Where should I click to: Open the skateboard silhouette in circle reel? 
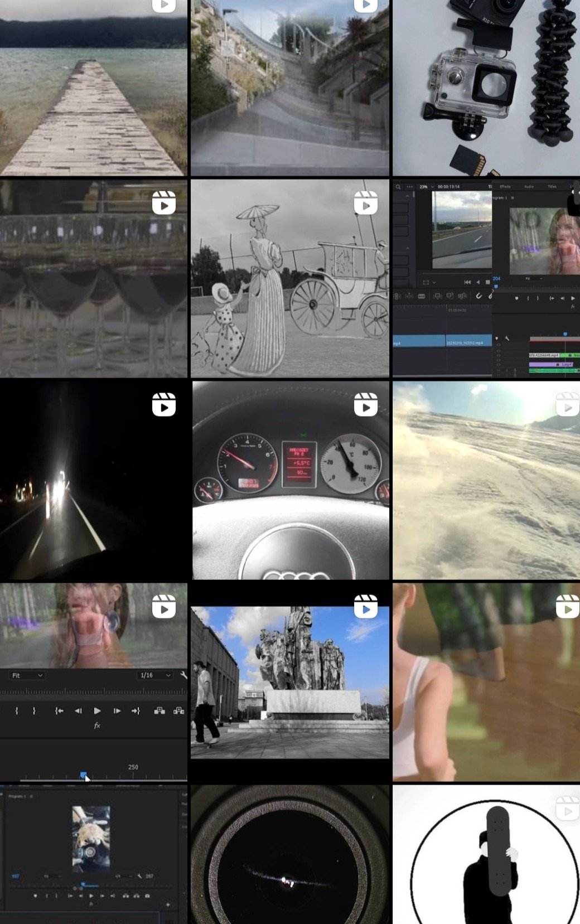486,854
